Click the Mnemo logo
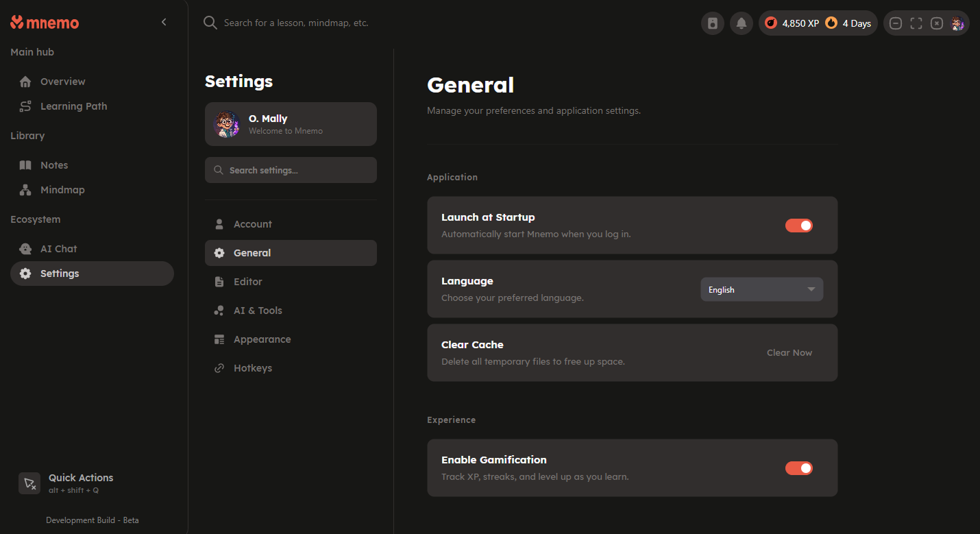Screen dimensions: 980x534 coord(45,23)
